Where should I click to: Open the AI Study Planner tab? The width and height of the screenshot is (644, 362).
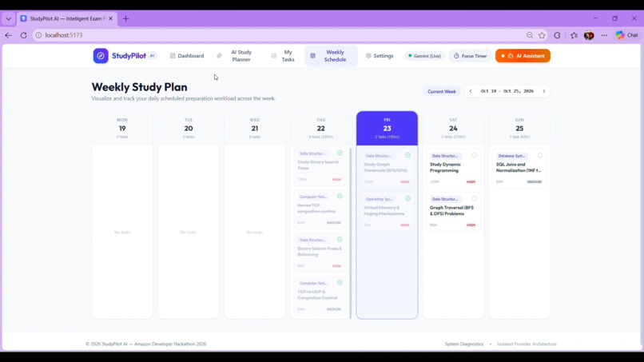click(x=237, y=56)
